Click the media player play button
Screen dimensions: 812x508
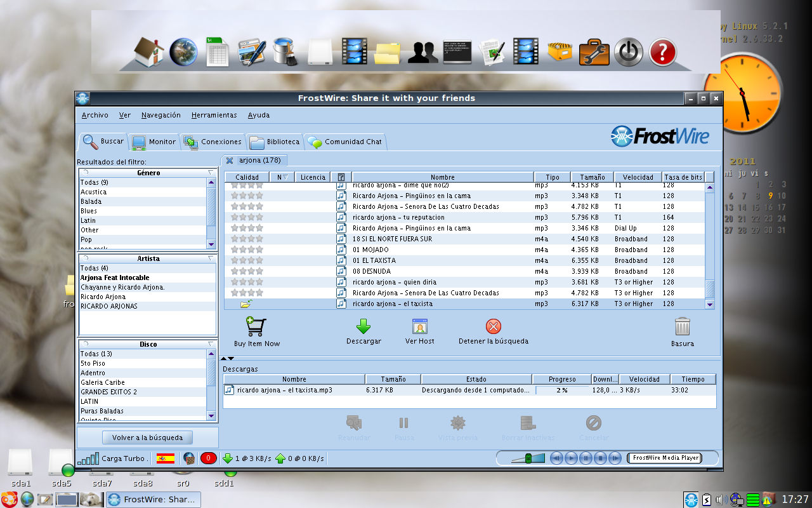pos(571,458)
